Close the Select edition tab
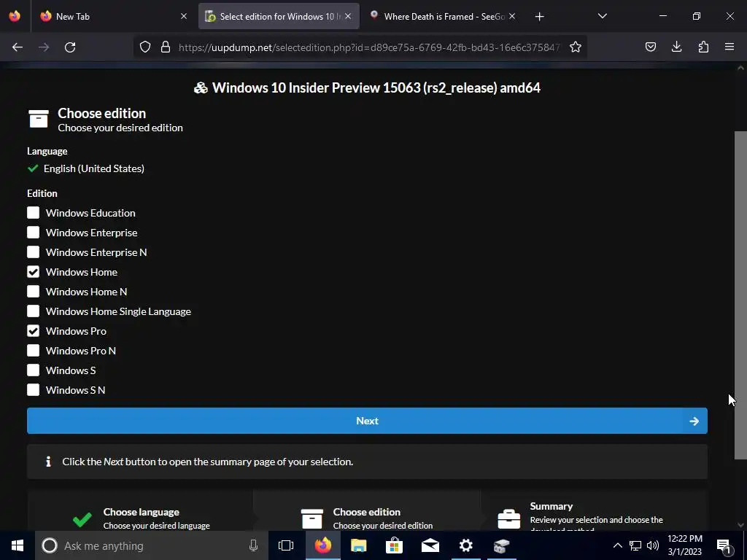 (348, 16)
